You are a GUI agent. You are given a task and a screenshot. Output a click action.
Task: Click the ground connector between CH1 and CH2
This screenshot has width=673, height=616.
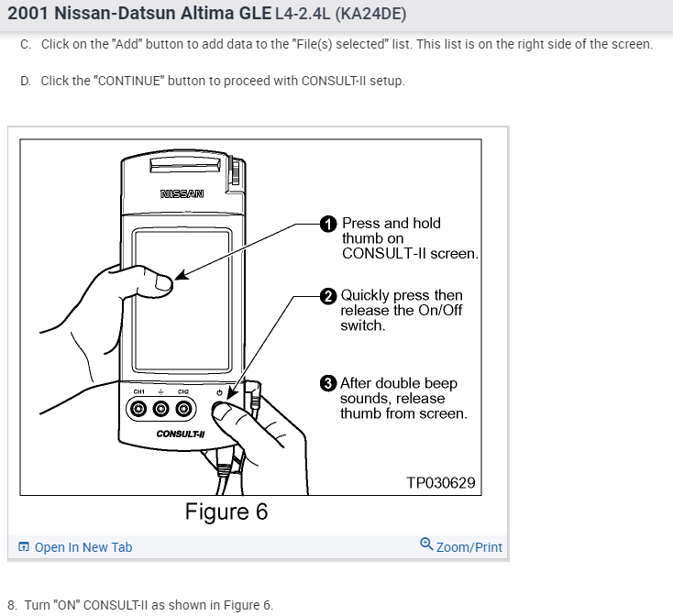161,409
